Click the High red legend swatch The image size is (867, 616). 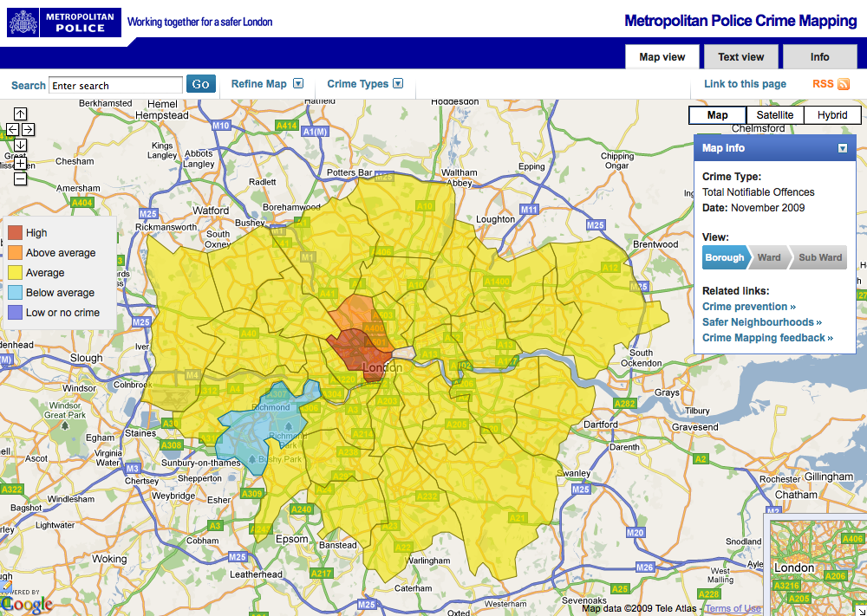(x=16, y=233)
